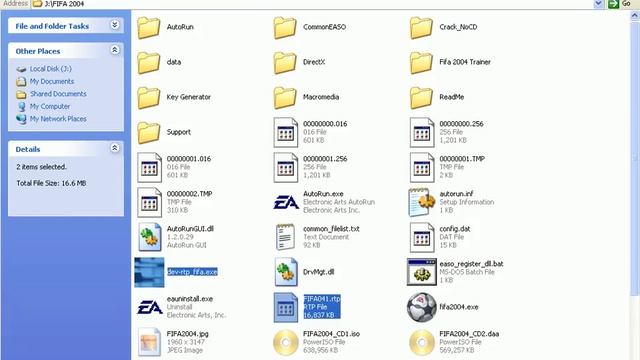The width and height of the screenshot is (640, 360).
Task: Click the fifa2004.exe file name
Action: pos(459,307)
